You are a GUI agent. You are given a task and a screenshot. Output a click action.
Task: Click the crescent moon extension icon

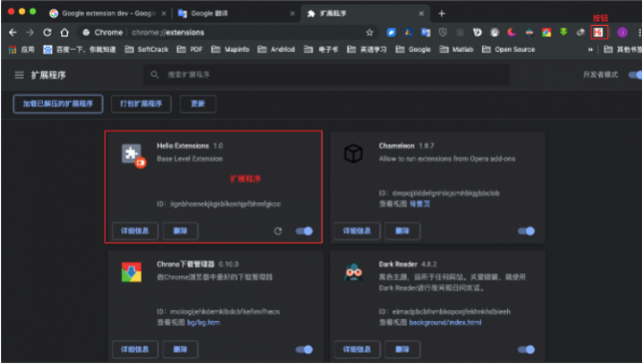click(512, 33)
